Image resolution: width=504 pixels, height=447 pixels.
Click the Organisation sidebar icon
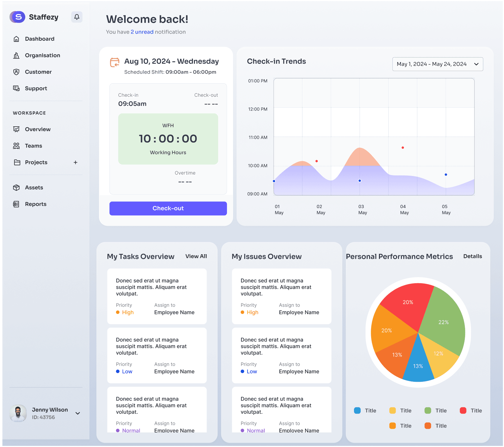[x=16, y=55]
